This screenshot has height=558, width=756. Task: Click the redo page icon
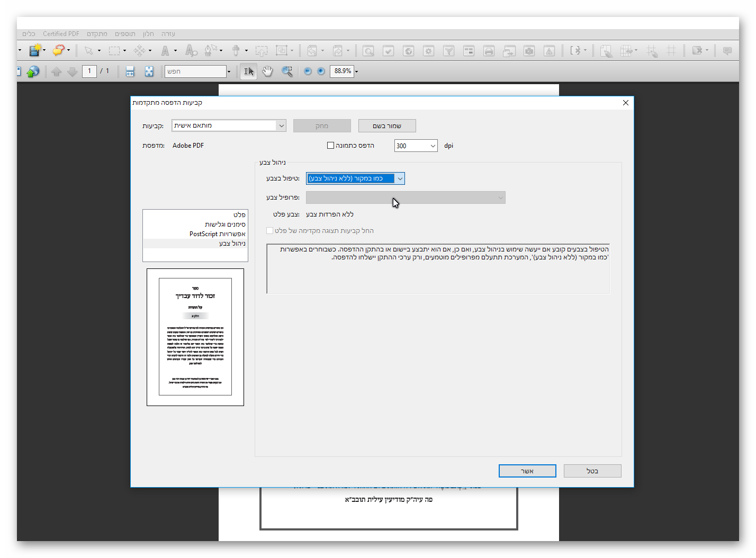pyautogui.click(x=338, y=51)
